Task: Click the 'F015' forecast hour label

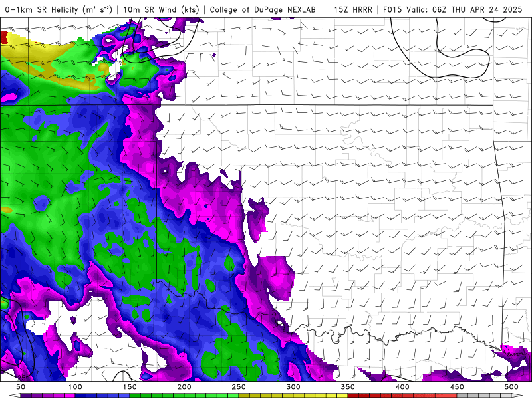Action: point(393,9)
